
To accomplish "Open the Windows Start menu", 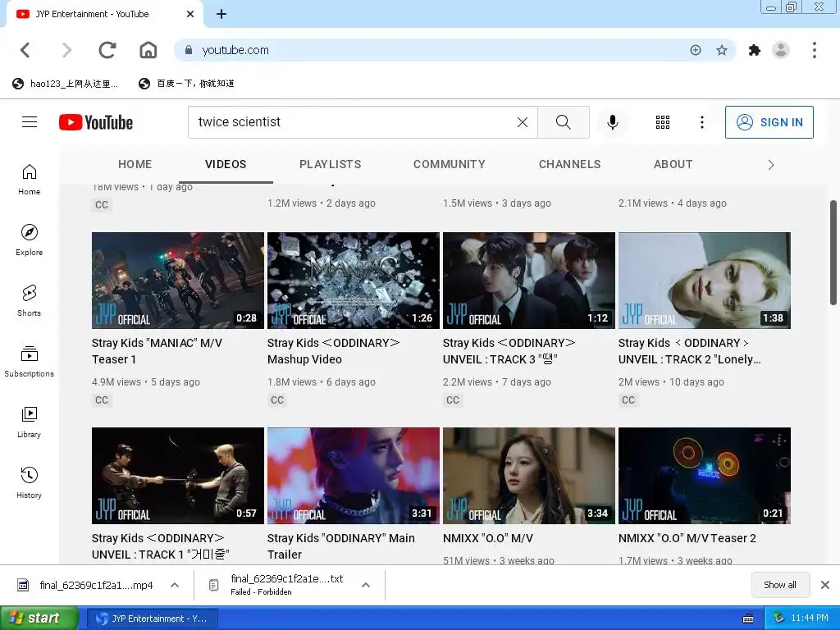I will tap(39, 619).
